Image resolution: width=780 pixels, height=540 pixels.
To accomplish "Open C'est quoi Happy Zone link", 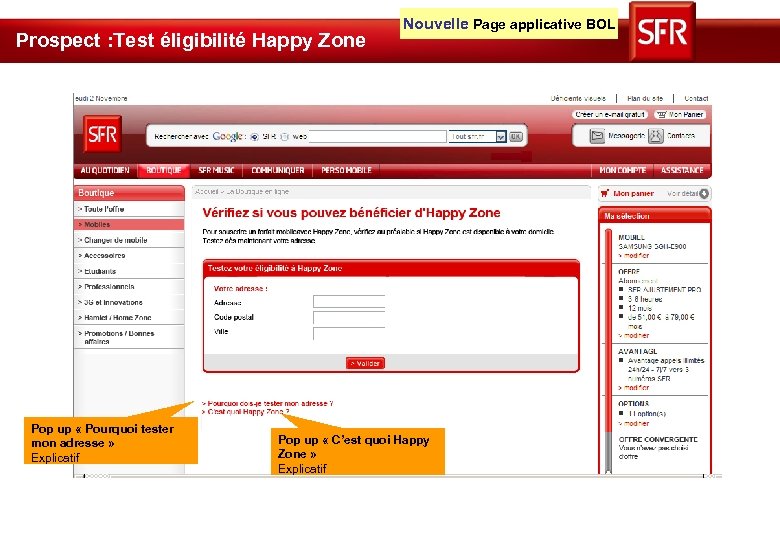I will tap(246, 412).
